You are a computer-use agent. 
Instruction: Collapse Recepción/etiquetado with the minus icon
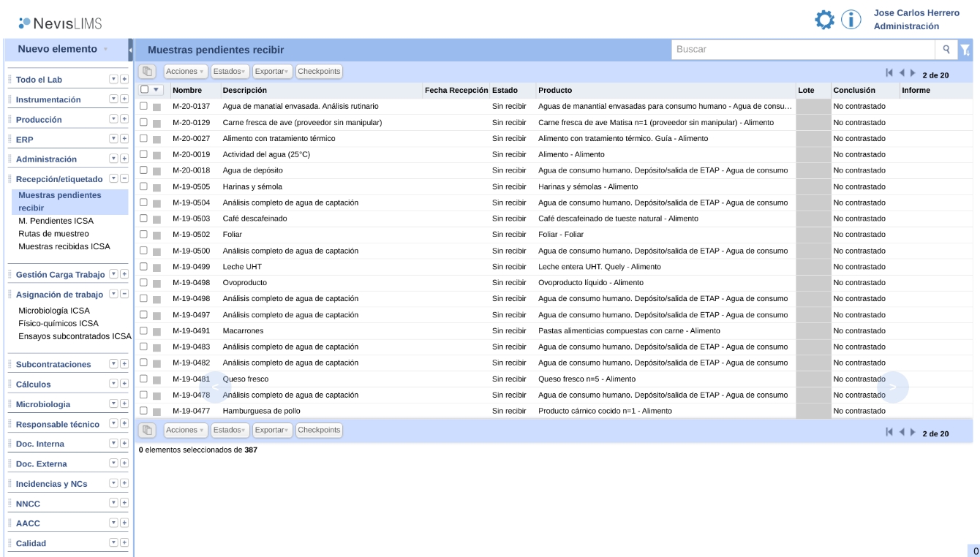point(124,178)
